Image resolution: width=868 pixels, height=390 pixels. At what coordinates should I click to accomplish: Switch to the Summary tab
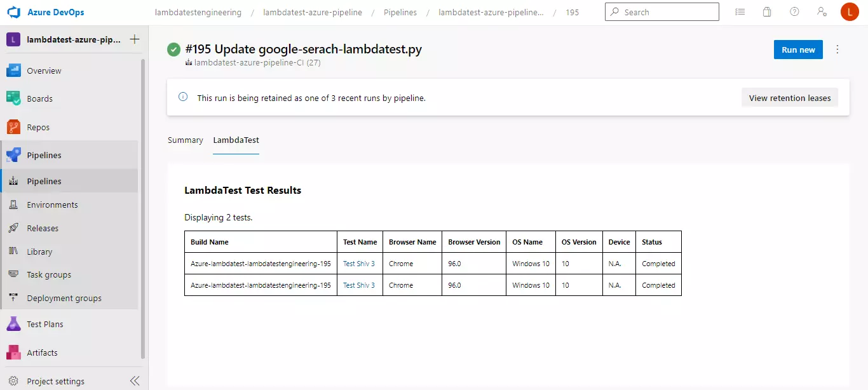pyautogui.click(x=185, y=140)
